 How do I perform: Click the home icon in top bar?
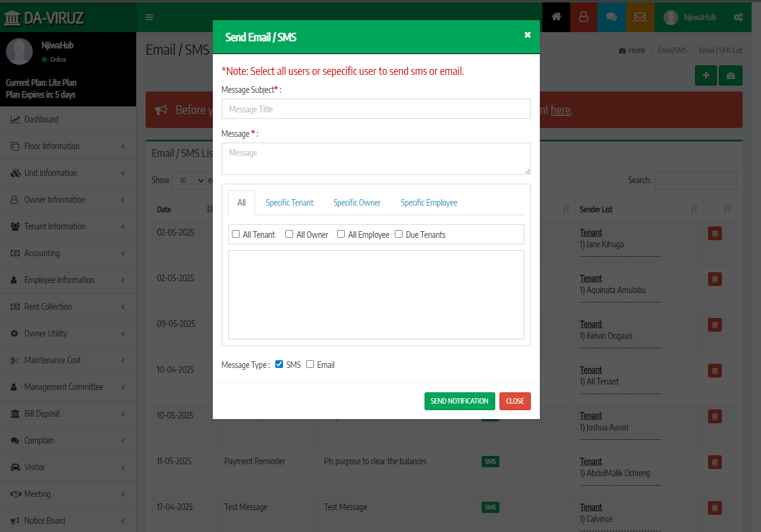[x=556, y=17]
